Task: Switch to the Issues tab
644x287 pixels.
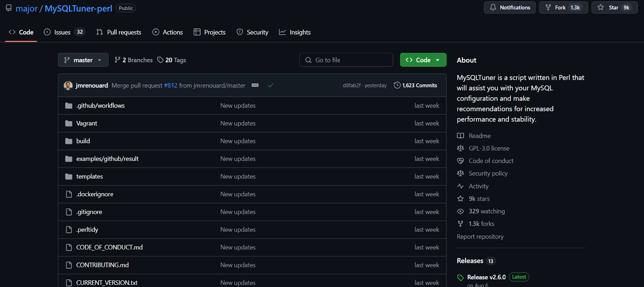Action: tap(64, 32)
